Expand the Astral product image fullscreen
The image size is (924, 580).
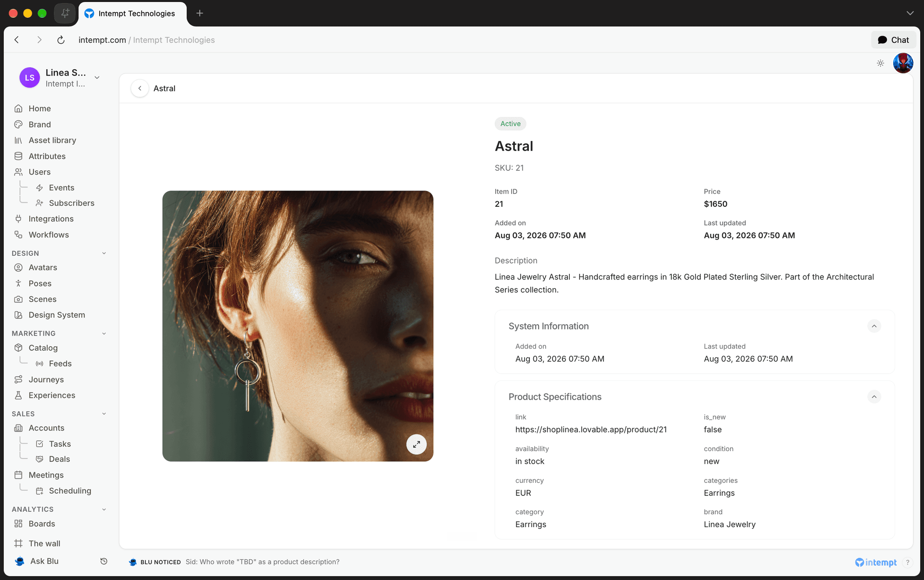[416, 444]
